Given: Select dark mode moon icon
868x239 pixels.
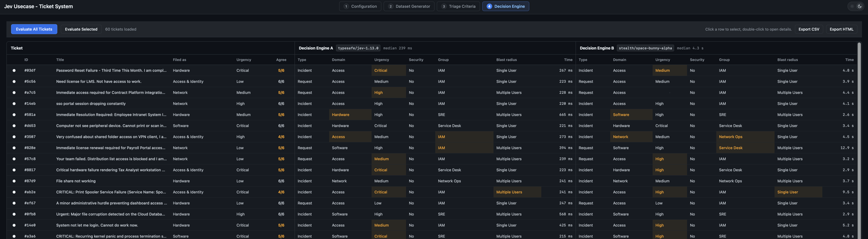Looking at the screenshot, I should pyautogui.click(x=859, y=7).
